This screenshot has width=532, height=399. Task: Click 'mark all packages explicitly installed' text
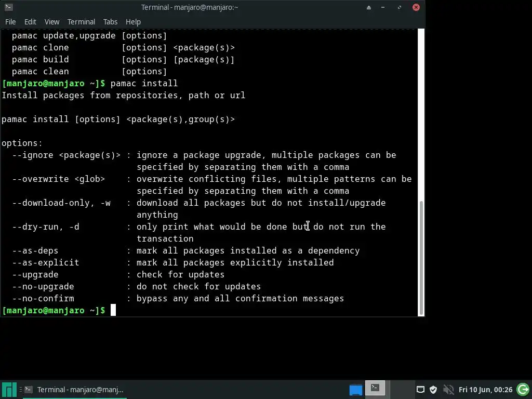click(235, 262)
